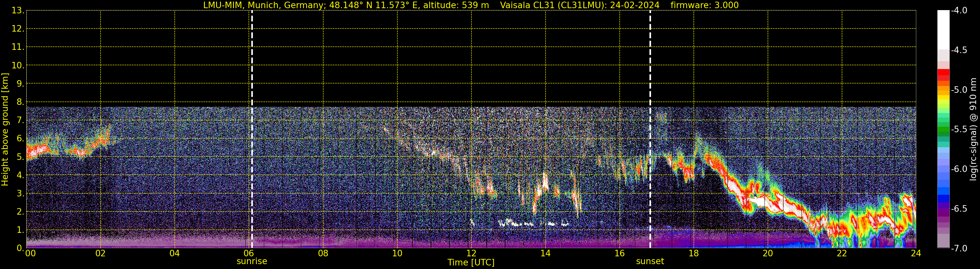
Task: Click the sunset label below the time axis
Action: [650, 262]
